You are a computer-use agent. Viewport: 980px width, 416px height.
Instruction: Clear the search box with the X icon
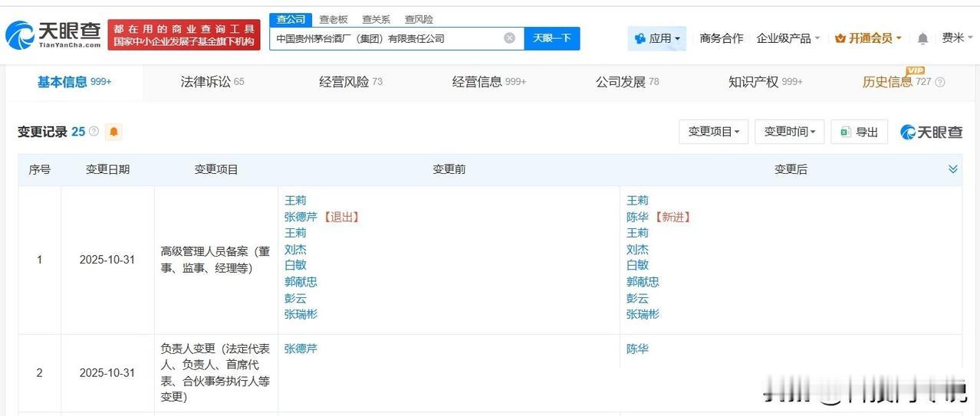[509, 38]
